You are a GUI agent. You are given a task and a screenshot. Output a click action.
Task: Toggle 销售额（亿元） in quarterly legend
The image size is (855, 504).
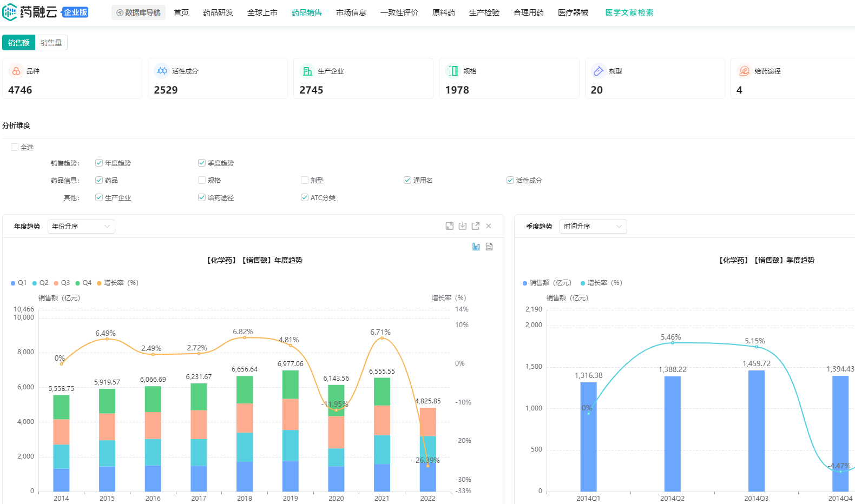click(x=547, y=283)
